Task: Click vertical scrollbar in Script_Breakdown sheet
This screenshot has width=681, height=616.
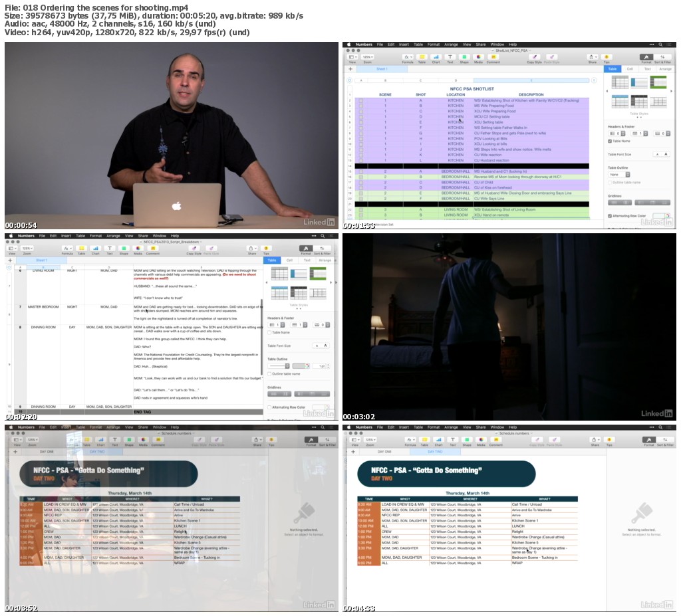Action: click(x=261, y=336)
